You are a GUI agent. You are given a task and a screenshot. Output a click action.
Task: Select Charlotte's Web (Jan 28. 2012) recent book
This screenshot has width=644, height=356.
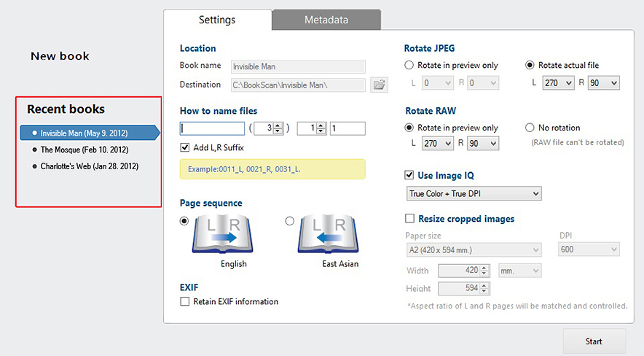(x=90, y=166)
